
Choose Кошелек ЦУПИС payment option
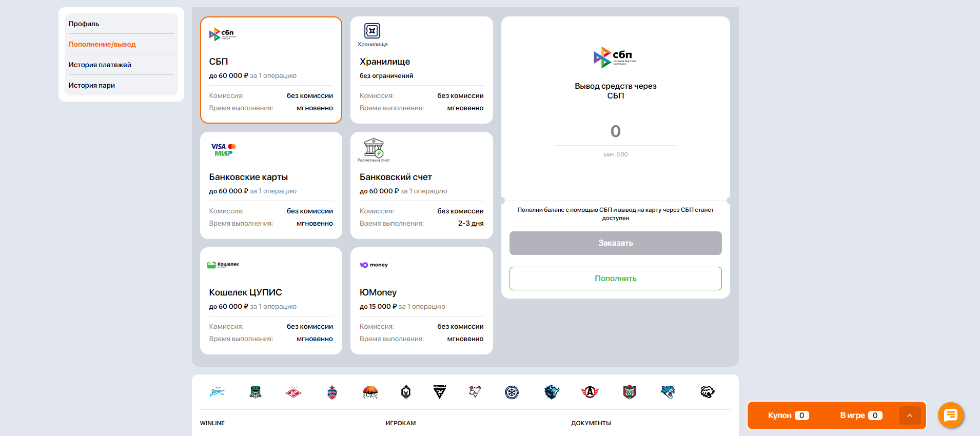271,301
